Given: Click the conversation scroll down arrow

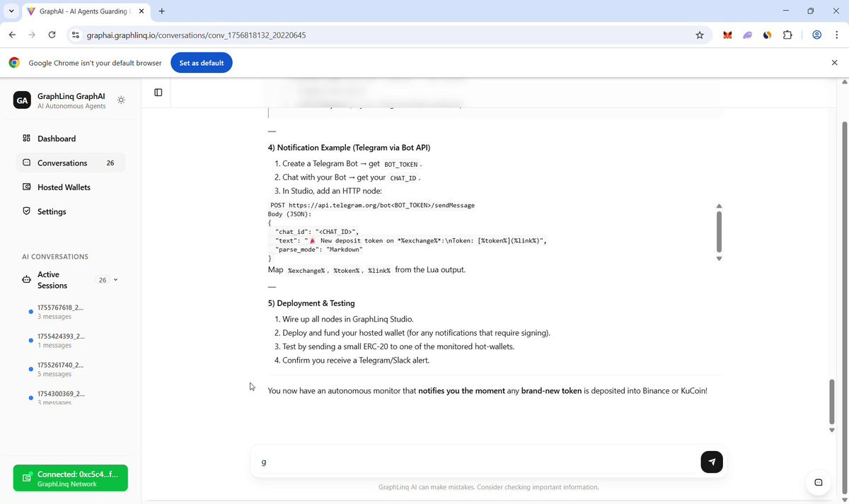Looking at the screenshot, I should click(x=832, y=430).
